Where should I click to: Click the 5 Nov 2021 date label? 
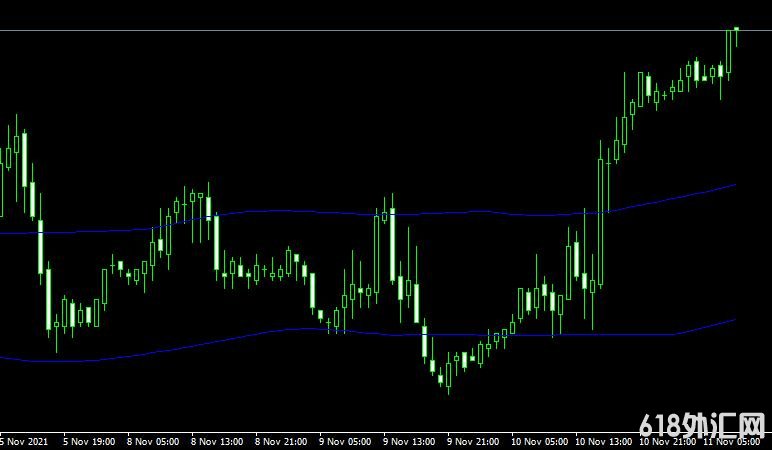24,441
